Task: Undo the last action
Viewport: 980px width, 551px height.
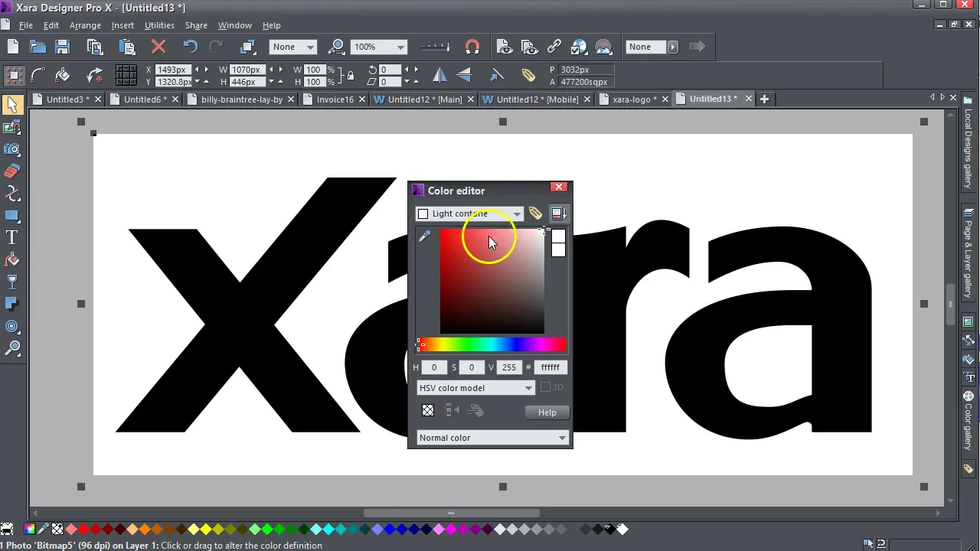Action: pyautogui.click(x=190, y=47)
